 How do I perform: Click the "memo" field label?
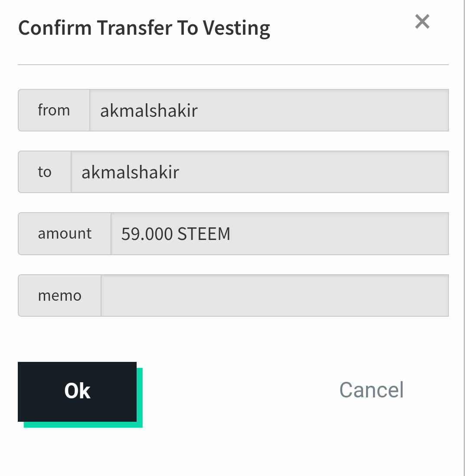coord(60,295)
